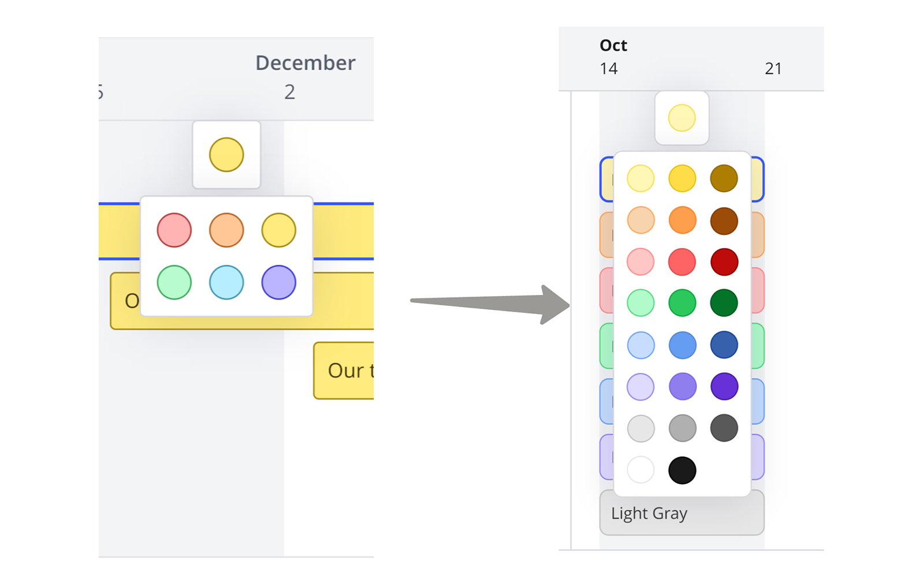Click the Oct 21 date marker

click(x=773, y=69)
